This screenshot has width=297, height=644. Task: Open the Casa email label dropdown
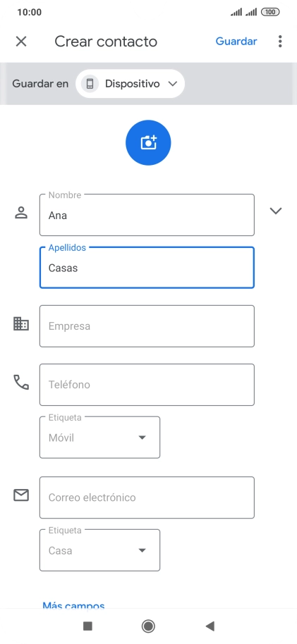coord(99,550)
